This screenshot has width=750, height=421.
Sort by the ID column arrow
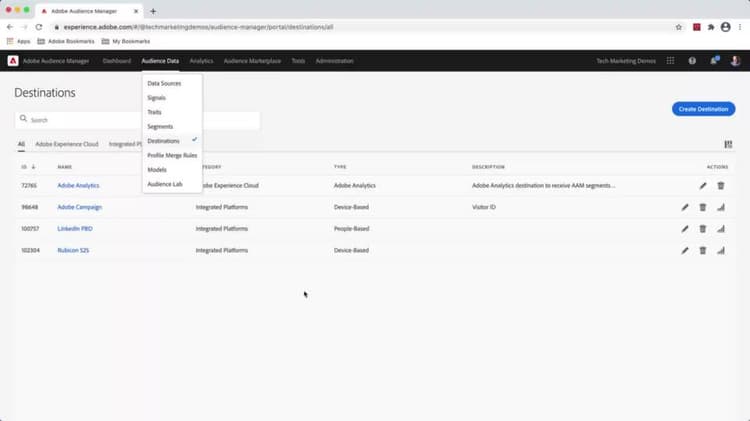click(x=33, y=167)
